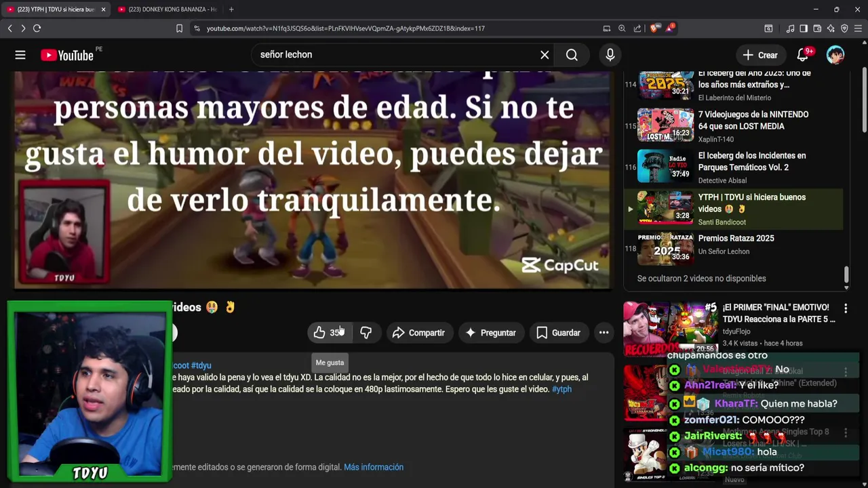Go forward with the browser forward arrow
The image size is (868, 488).
pos(23,28)
